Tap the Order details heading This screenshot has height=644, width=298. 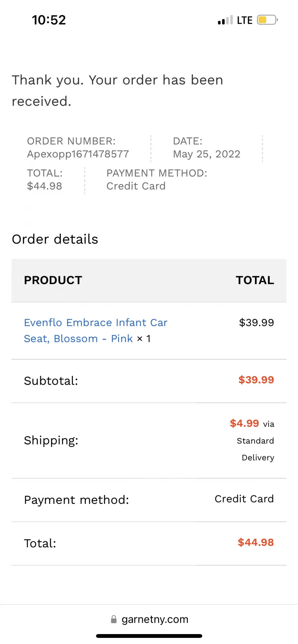[x=55, y=239]
